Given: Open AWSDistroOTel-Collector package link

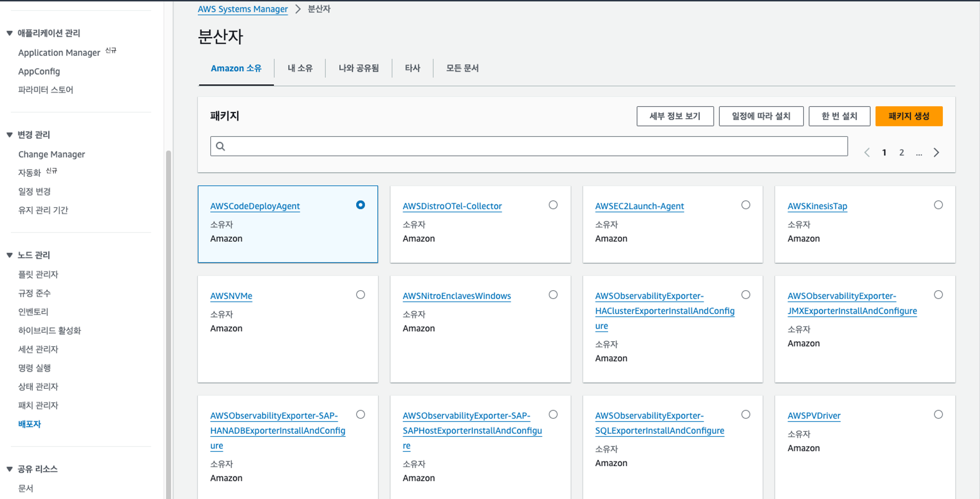Looking at the screenshot, I should click(452, 206).
